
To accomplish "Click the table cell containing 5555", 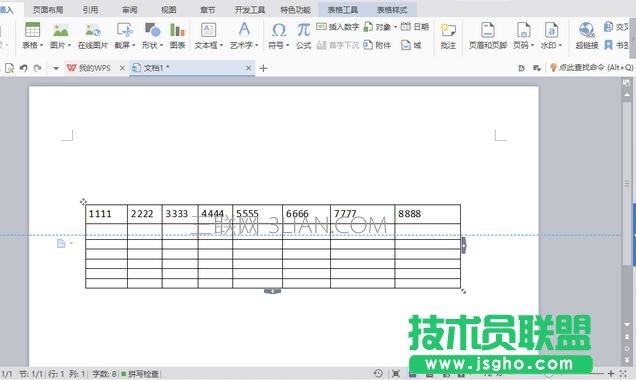I will pyautogui.click(x=258, y=214).
